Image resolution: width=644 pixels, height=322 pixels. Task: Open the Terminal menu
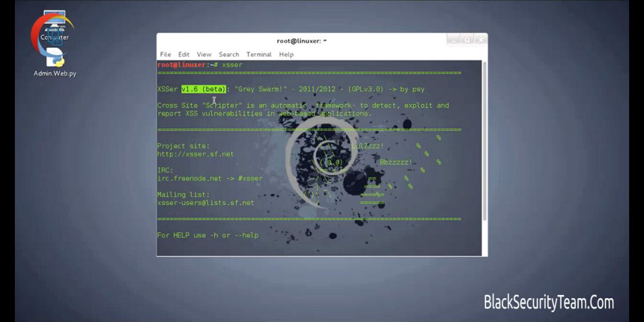pos(258,55)
